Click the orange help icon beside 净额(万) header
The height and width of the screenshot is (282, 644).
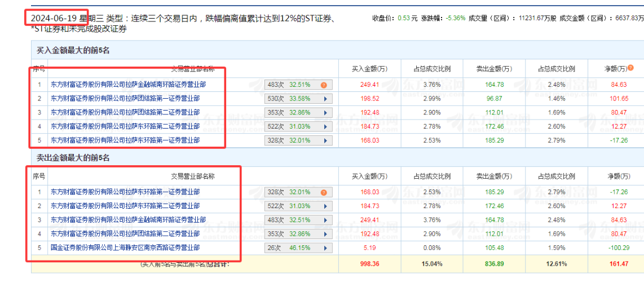(630, 68)
